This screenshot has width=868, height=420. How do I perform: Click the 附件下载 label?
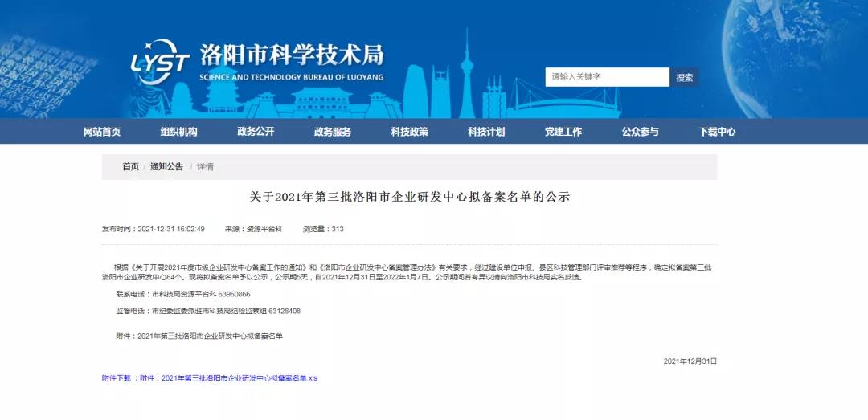tap(117, 378)
